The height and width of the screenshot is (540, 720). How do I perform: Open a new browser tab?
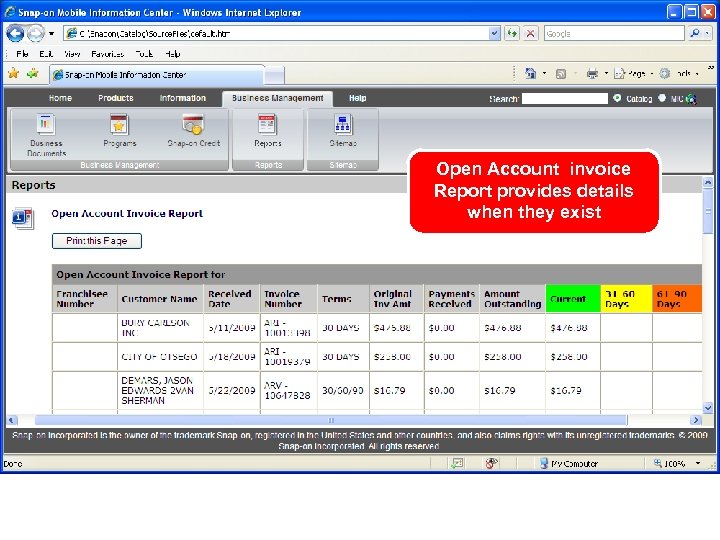pos(275,75)
